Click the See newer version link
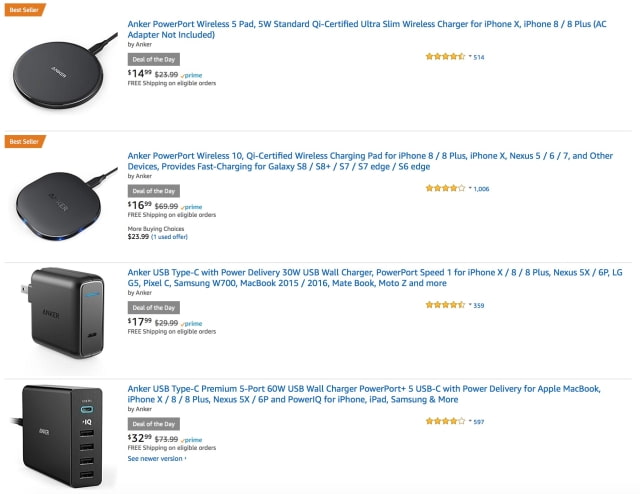Image resolution: width=640 pixels, height=494 pixels. tap(156, 458)
